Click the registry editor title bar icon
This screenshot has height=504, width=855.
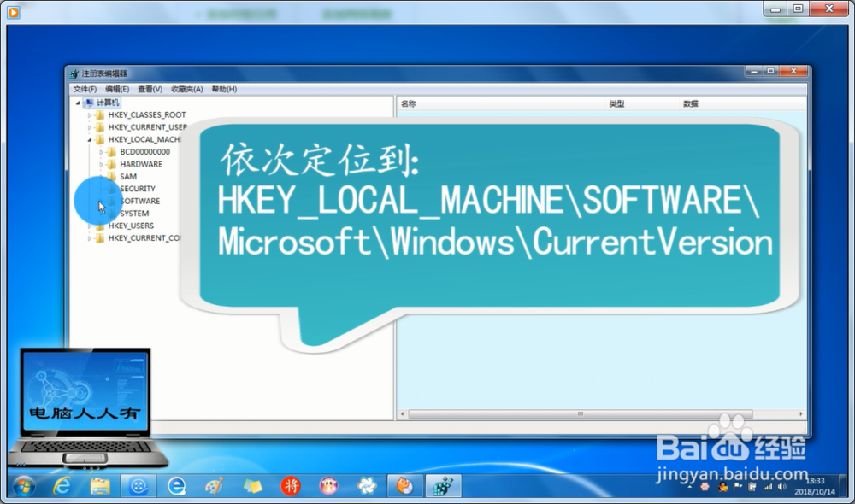tap(74, 73)
